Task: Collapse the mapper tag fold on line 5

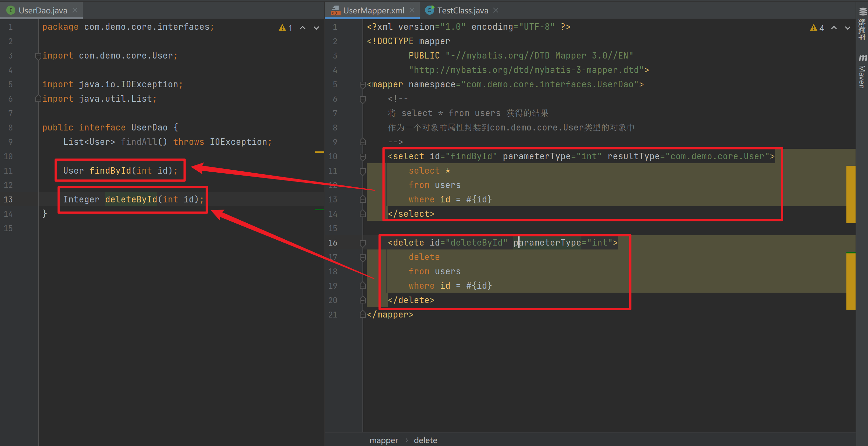Action: pyautogui.click(x=363, y=85)
